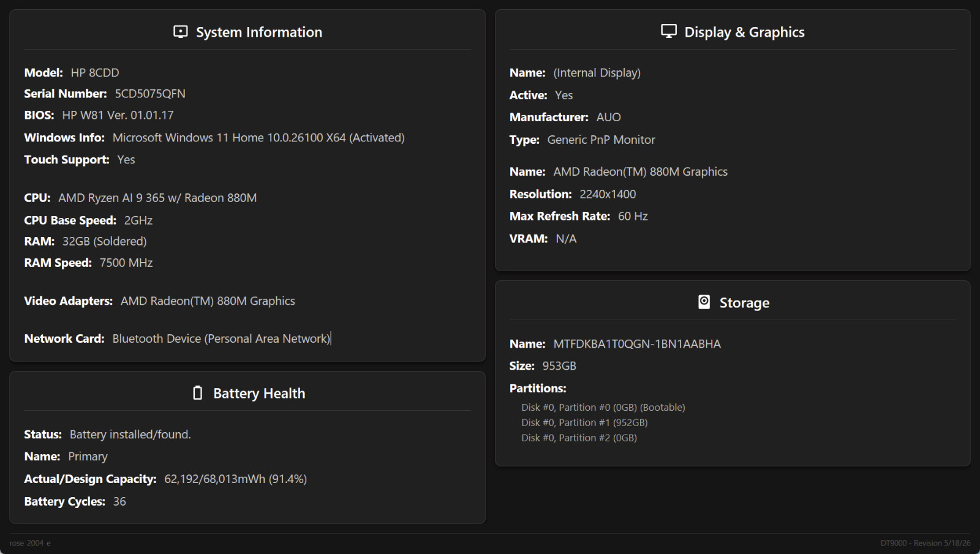Click display Active value Yes
The height and width of the screenshot is (554, 980).
coord(564,95)
